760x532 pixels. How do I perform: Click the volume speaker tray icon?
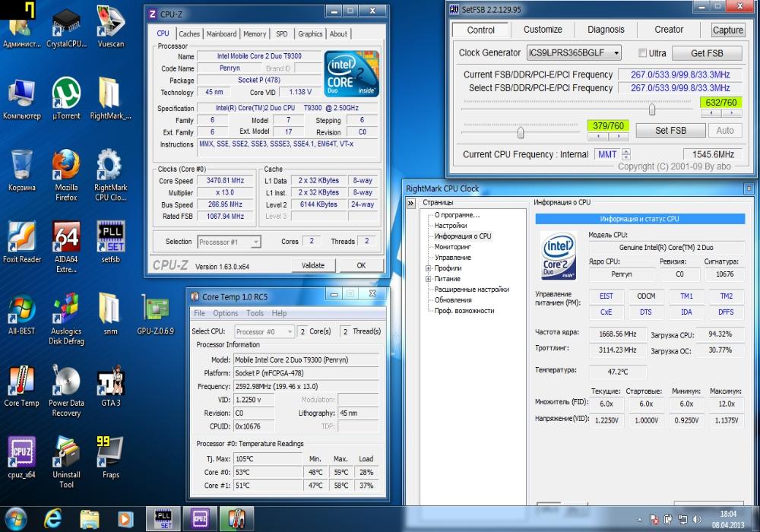(697, 519)
